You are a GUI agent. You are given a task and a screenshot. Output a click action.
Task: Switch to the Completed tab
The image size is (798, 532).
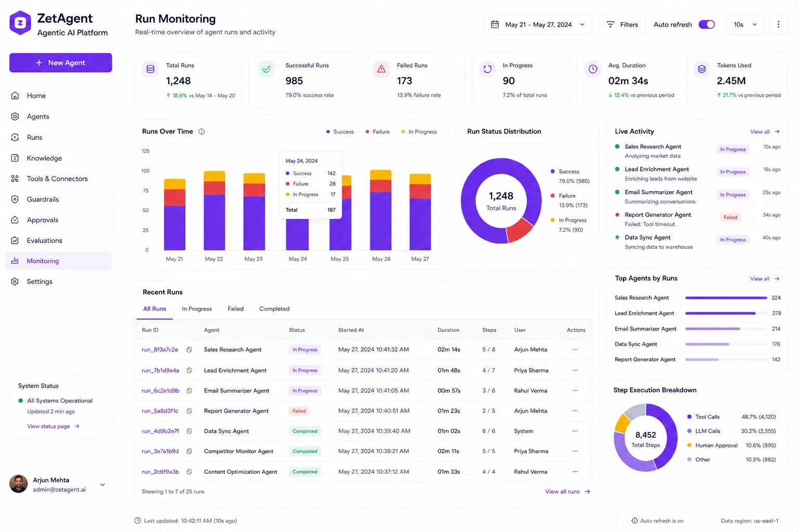coord(274,309)
